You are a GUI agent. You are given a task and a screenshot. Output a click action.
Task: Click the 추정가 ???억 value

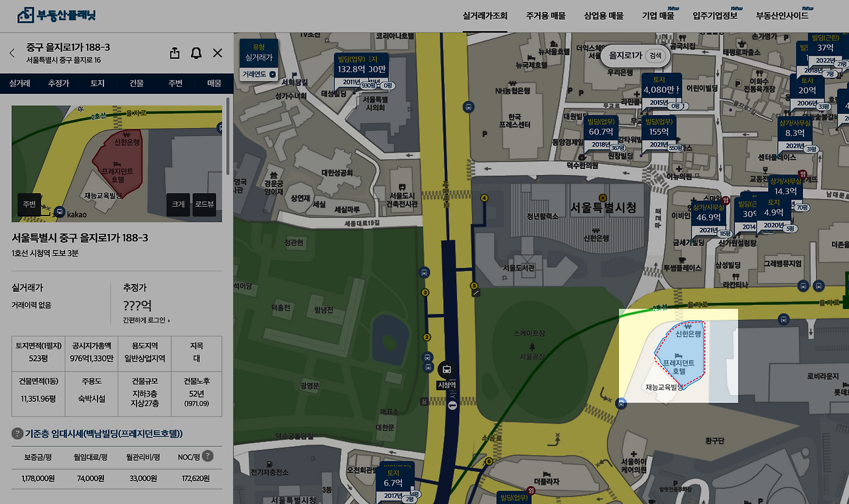pos(137,306)
